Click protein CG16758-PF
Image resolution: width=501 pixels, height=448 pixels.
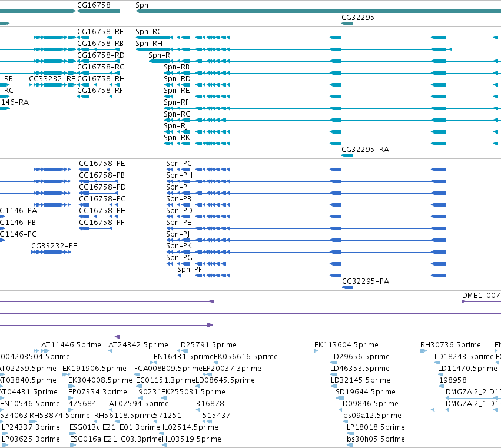coord(101,223)
